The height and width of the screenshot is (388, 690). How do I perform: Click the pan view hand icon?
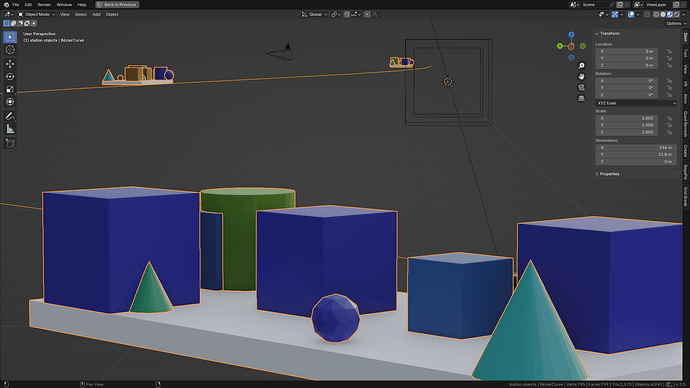click(x=581, y=77)
